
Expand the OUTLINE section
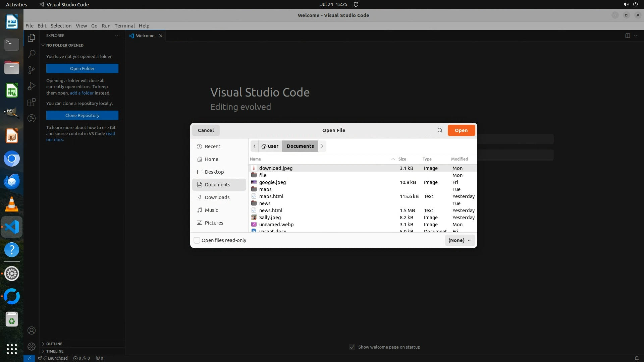(54, 344)
